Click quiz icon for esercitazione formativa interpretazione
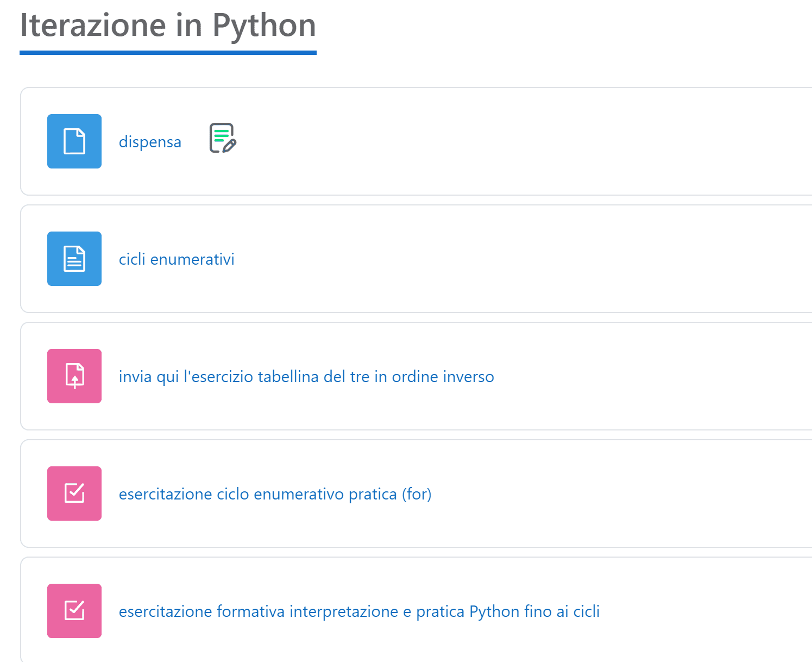Viewport: 812px width, 662px height. click(x=74, y=611)
